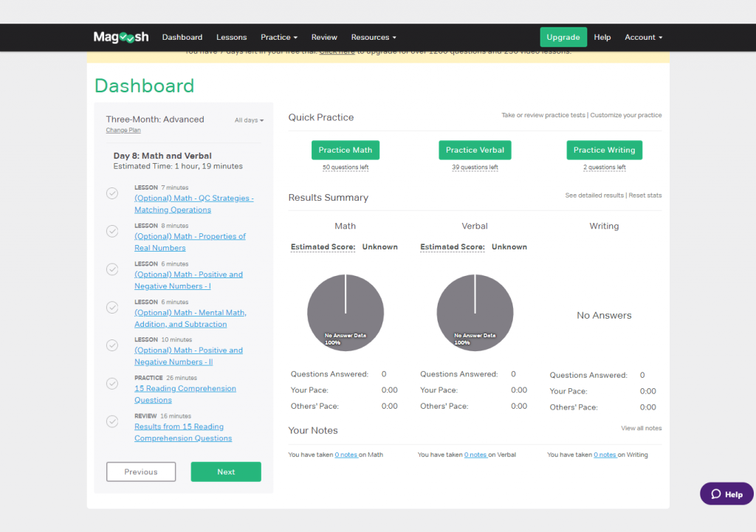Open the All days filter dropdown
Viewport: 756px width, 532px height.
tap(249, 119)
